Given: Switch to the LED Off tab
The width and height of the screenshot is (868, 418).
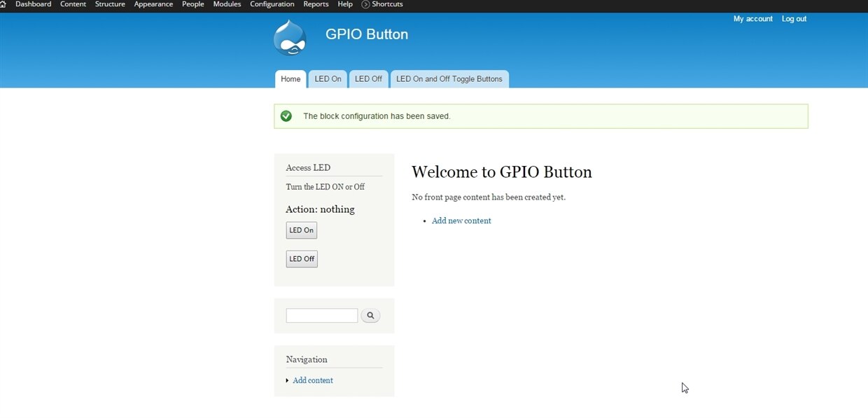Looking at the screenshot, I should [x=368, y=79].
